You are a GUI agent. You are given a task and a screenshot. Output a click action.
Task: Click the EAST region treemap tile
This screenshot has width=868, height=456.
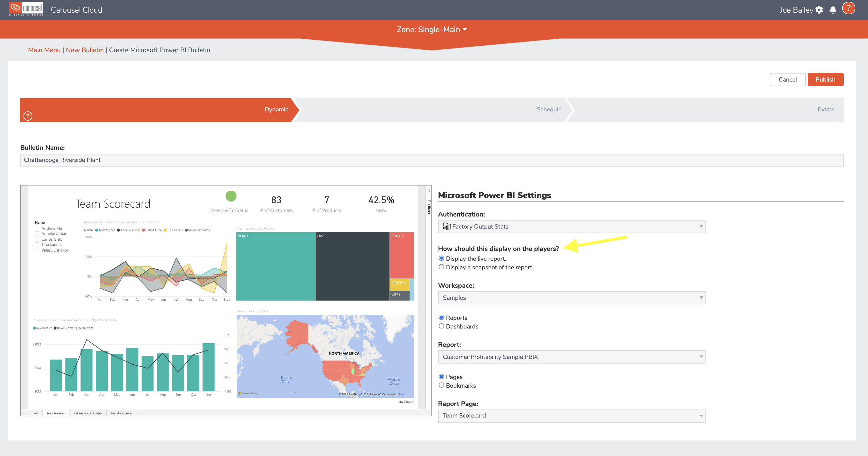352,266
